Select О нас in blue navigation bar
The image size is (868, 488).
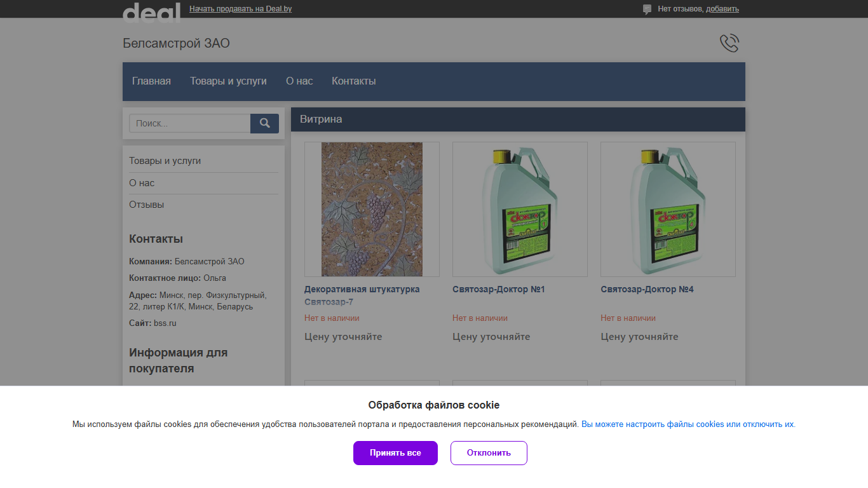click(299, 81)
